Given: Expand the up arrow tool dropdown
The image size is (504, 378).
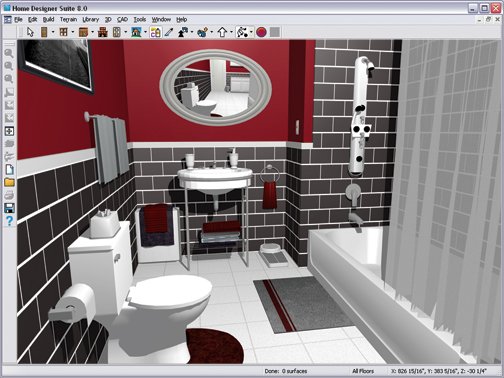Looking at the screenshot, I should tap(231, 32).
